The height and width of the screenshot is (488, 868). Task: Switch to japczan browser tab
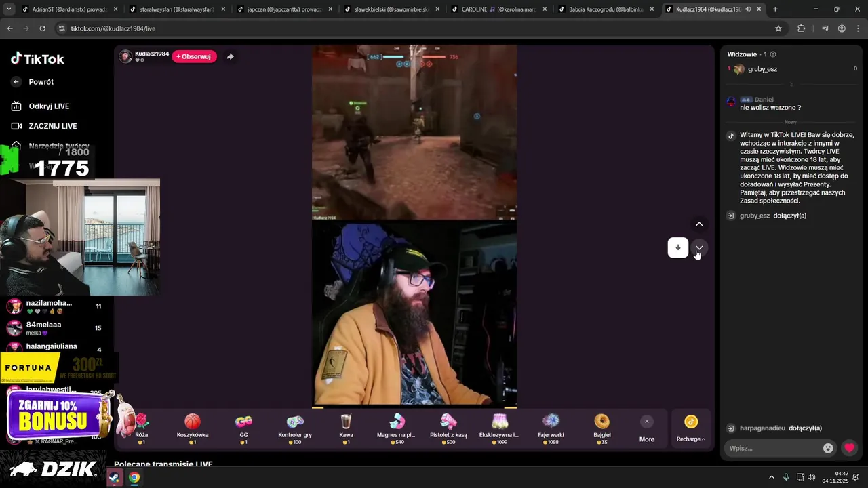point(285,9)
